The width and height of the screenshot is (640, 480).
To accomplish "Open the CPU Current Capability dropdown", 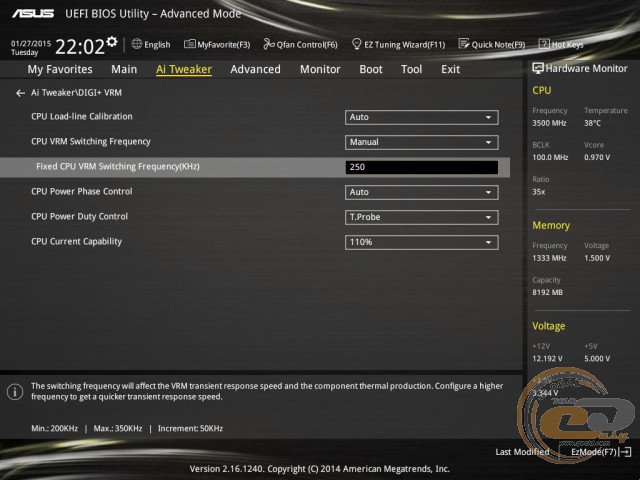I will (422, 242).
